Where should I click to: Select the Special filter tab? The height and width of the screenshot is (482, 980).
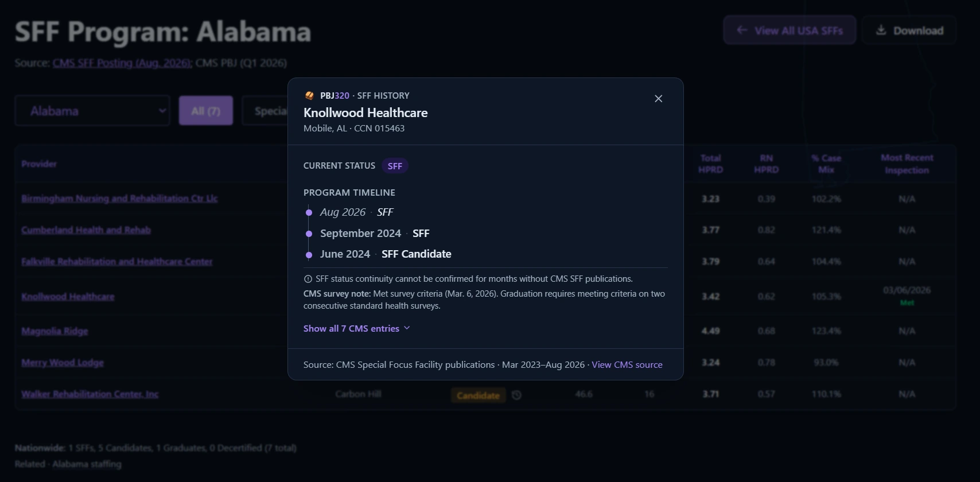click(x=265, y=111)
